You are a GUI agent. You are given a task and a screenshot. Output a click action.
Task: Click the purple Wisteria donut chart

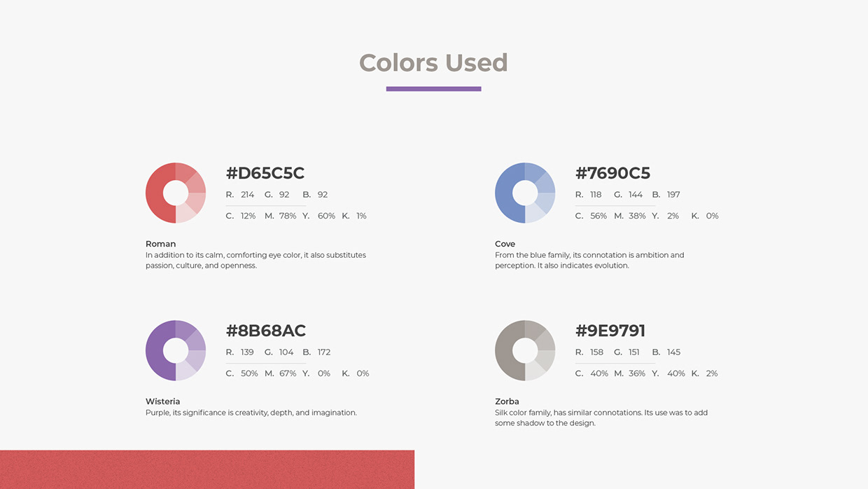[176, 350]
